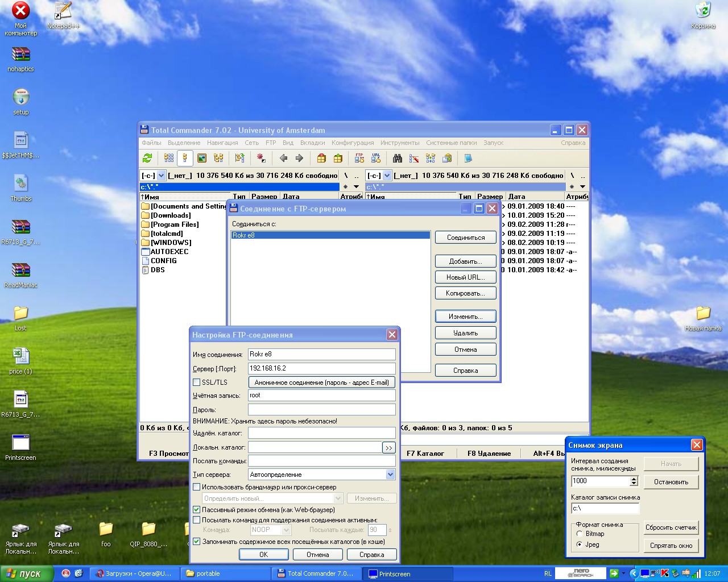Go back using the left arrow toolbar icon
The width and height of the screenshot is (728, 582).
283,158
